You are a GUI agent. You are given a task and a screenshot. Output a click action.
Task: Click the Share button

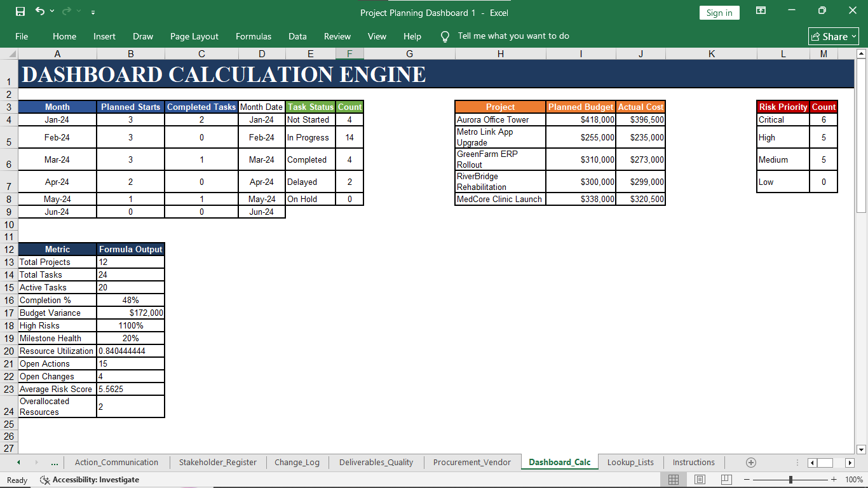click(834, 36)
